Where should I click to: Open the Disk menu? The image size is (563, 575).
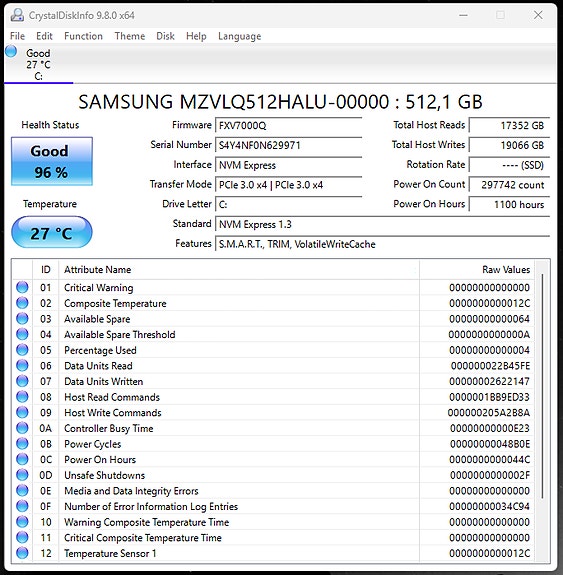click(165, 36)
